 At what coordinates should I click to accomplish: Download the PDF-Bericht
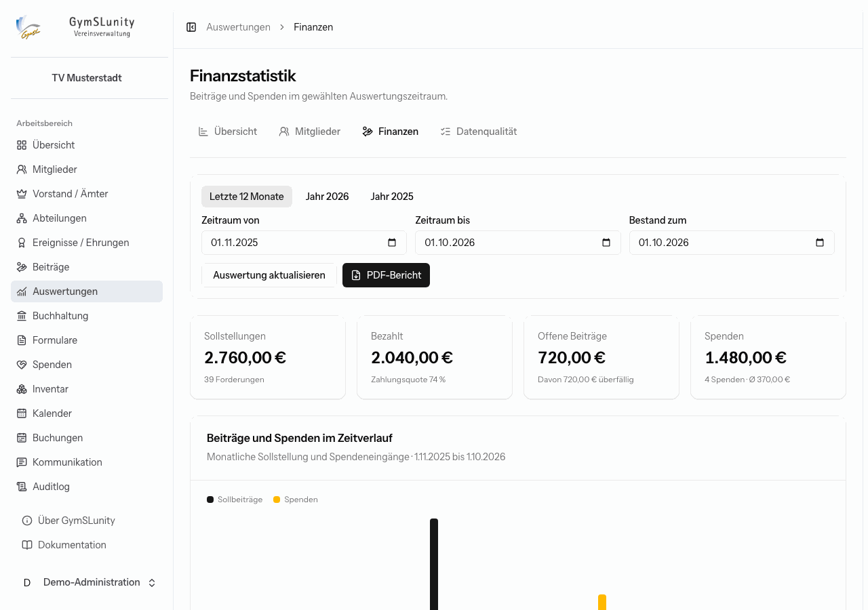(386, 275)
